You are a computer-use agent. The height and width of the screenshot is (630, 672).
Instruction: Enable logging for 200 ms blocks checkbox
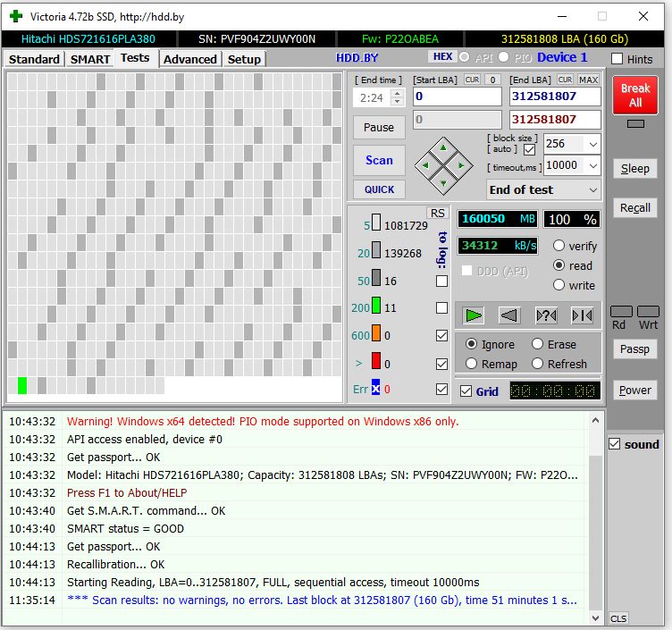[x=441, y=307]
